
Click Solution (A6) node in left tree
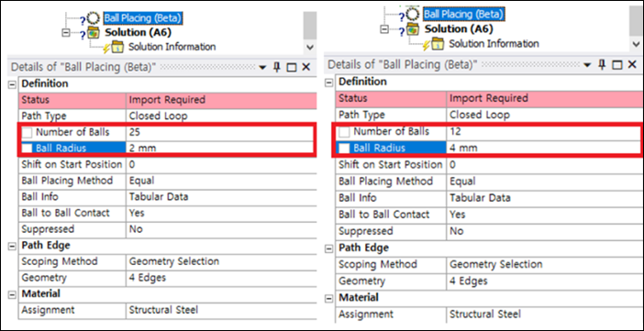(x=138, y=32)
